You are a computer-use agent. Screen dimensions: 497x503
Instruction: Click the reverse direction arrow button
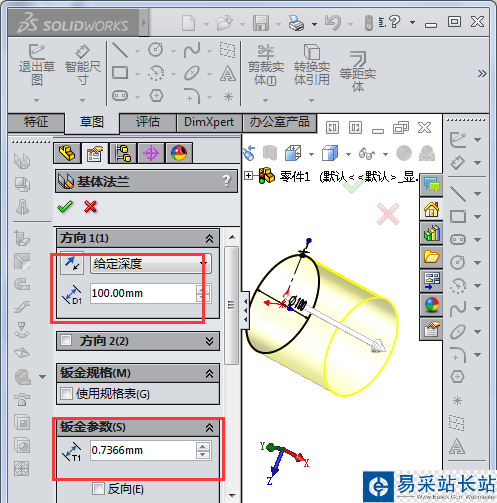72,263
